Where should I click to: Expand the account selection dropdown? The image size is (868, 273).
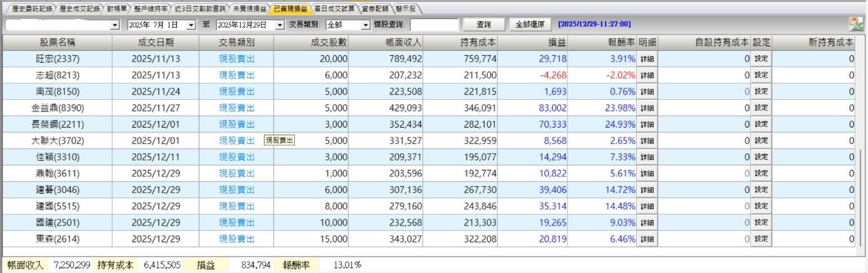114,25
